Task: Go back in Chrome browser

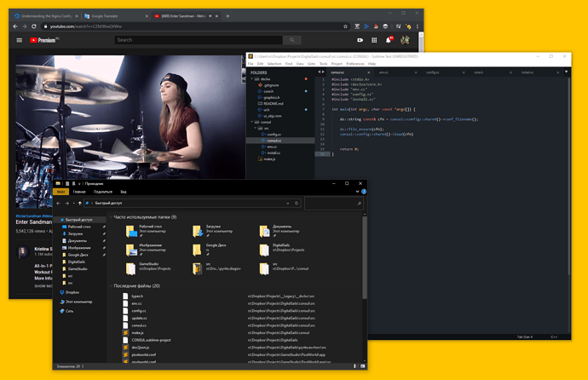Action: (15, 26)
